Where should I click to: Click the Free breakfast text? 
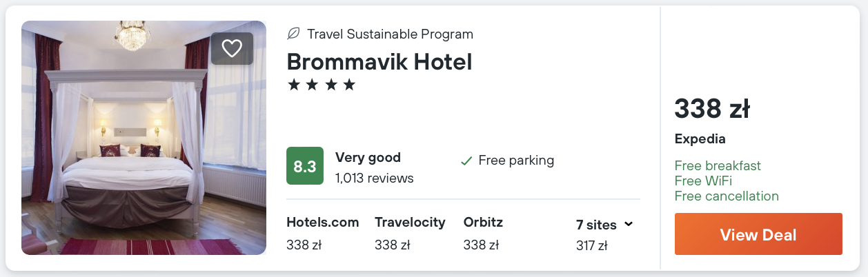coord(718,166)
